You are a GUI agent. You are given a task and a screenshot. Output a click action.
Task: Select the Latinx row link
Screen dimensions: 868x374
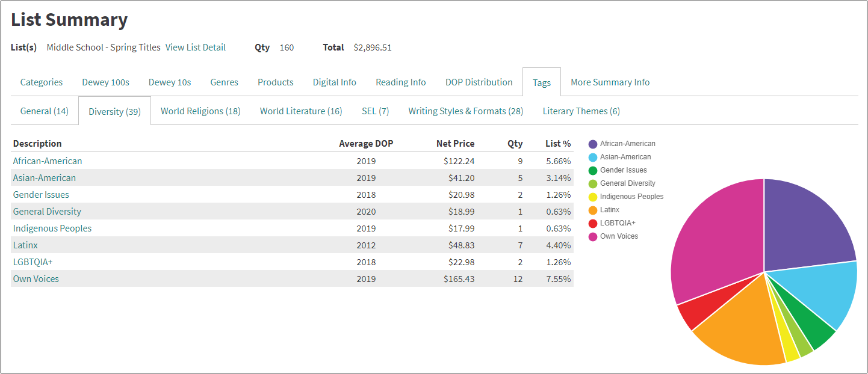(25, 245)
